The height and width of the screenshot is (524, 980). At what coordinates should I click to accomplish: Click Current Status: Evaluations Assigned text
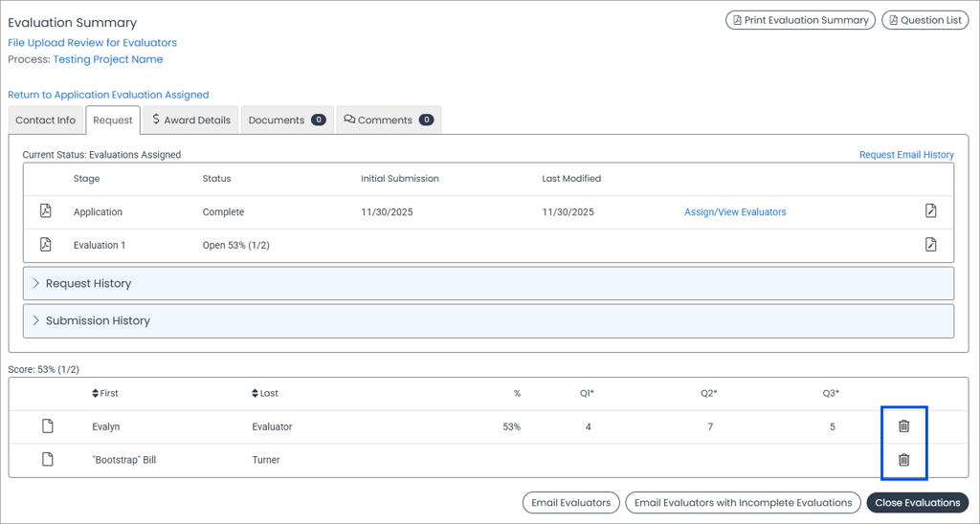(101, 155)
